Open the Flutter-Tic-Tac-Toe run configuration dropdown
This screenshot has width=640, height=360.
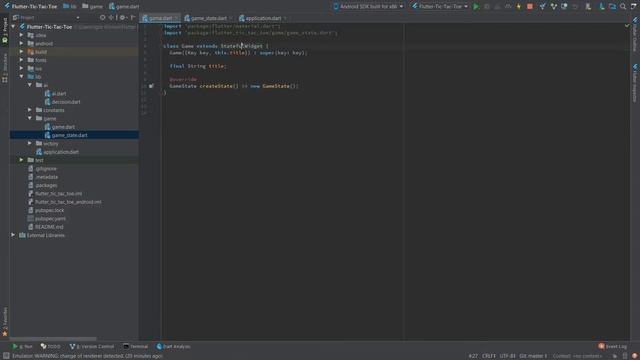(x=440, y=7)
